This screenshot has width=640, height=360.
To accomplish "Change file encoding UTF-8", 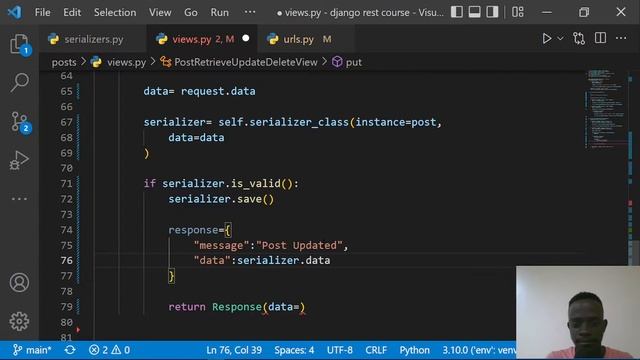I will [x=340, y=350].
